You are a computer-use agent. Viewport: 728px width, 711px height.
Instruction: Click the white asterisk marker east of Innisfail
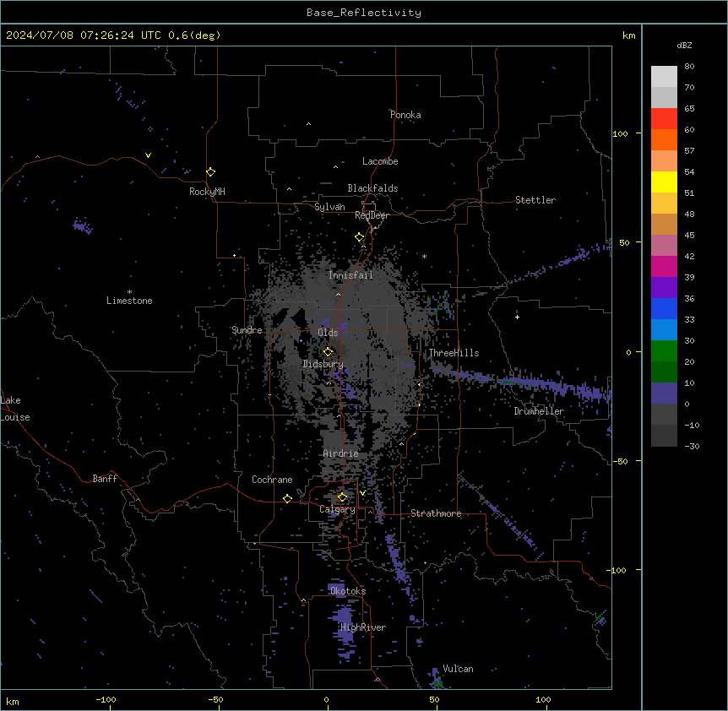424,256
